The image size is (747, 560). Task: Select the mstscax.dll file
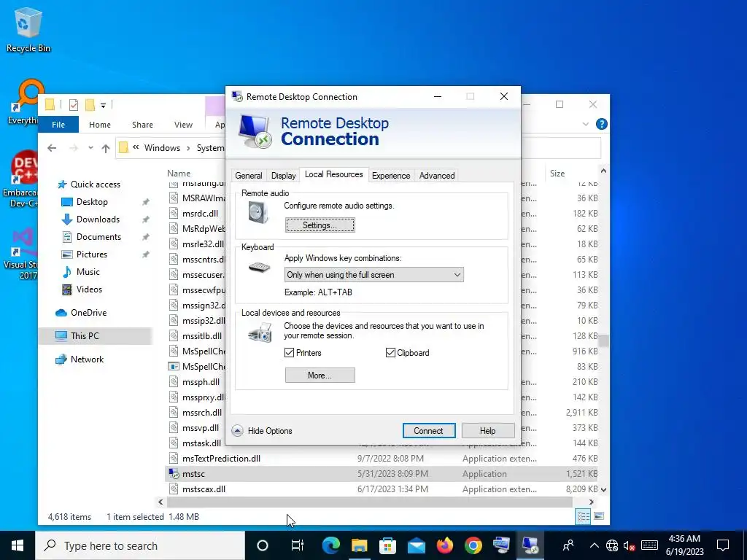(x=204, y=489)
